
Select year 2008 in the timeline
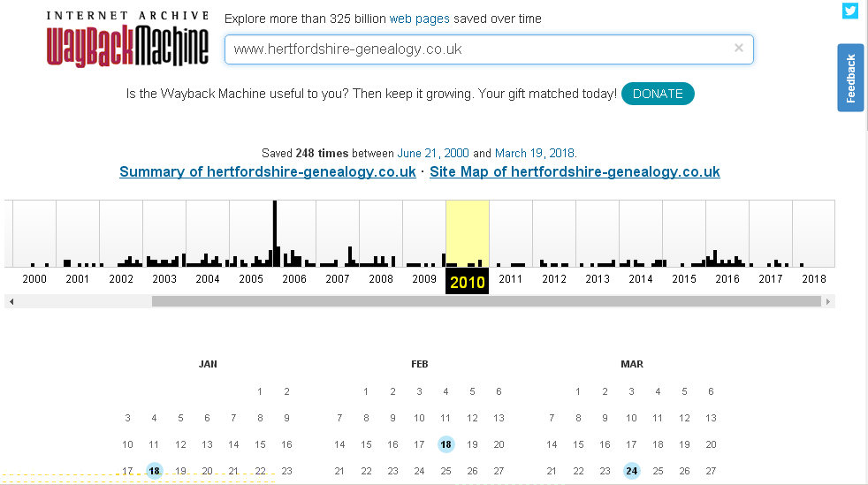(x=381, y=279)
